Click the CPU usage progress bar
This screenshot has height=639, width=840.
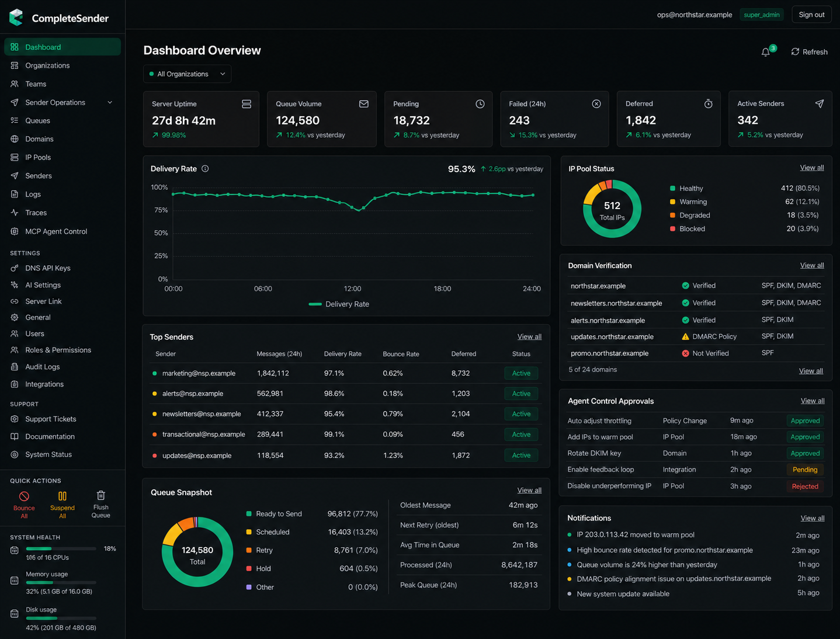click(61, 548)
